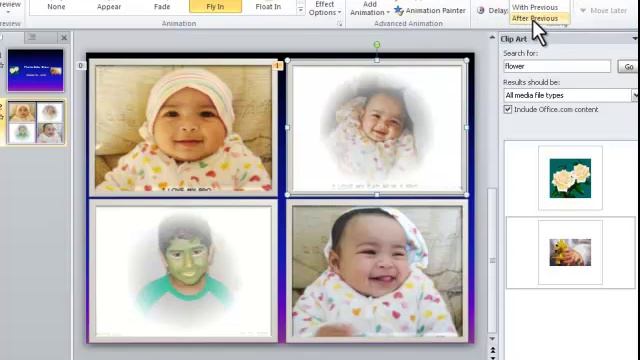The image size is (640, 360).
Task: Click the Go search button
Action: pyautogui.click(x=629, y=67)
